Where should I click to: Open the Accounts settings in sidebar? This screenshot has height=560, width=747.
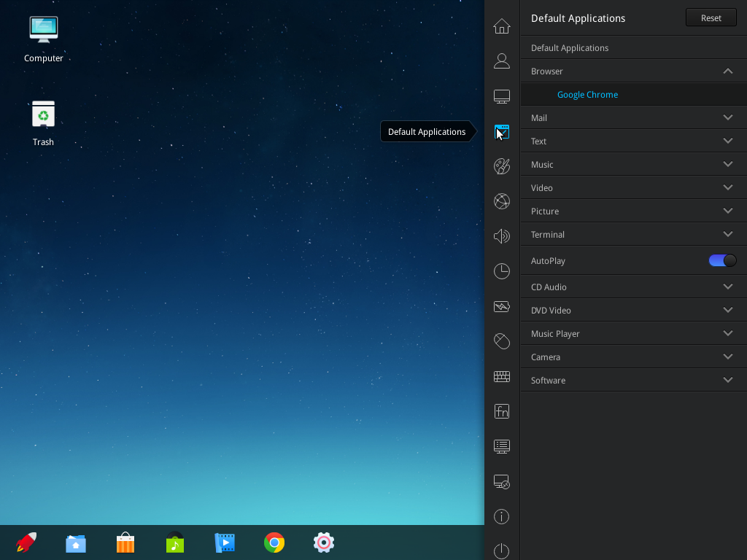[502, 61]
